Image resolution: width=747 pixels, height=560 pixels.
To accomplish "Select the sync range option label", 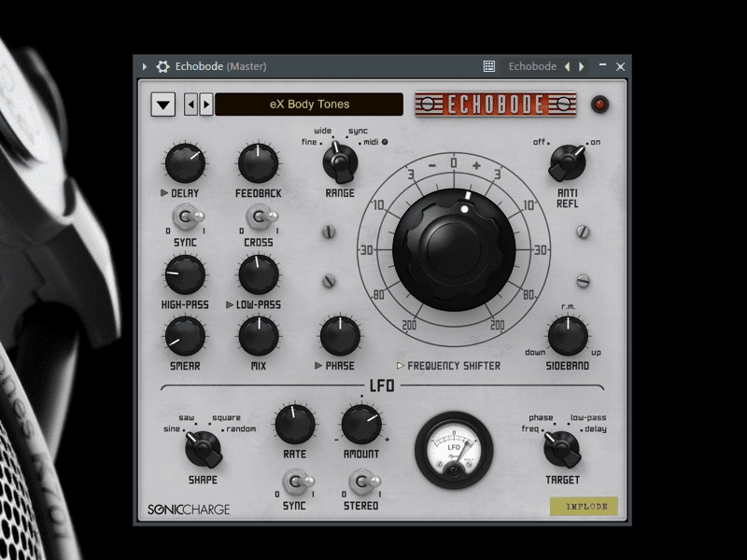I will pos(358,131).
